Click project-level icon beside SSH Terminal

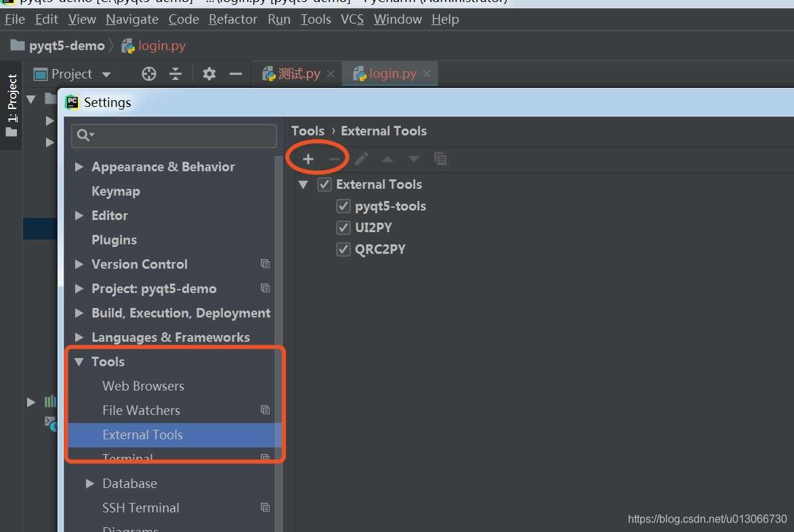(x=265, y=507)
